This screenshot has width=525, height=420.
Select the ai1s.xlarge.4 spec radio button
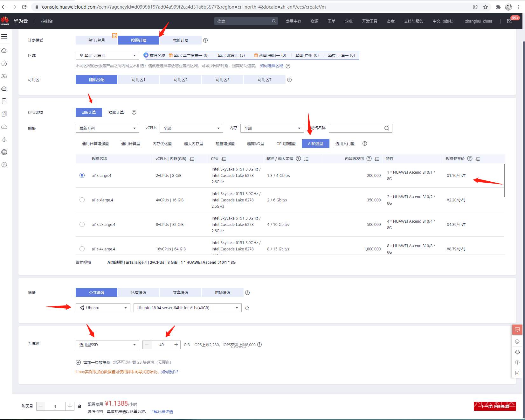[82, 200]
